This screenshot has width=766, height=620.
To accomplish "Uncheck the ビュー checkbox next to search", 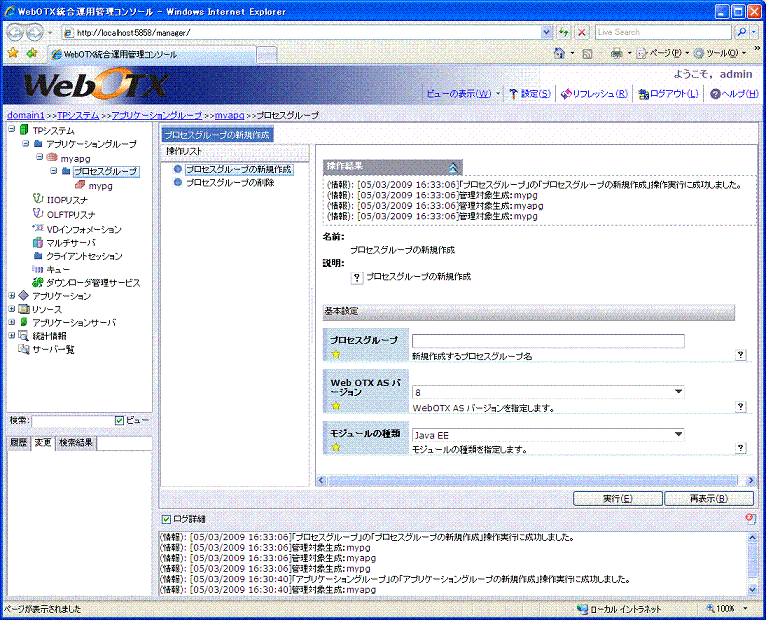I will pyautogui.click(x=120, y=420).
